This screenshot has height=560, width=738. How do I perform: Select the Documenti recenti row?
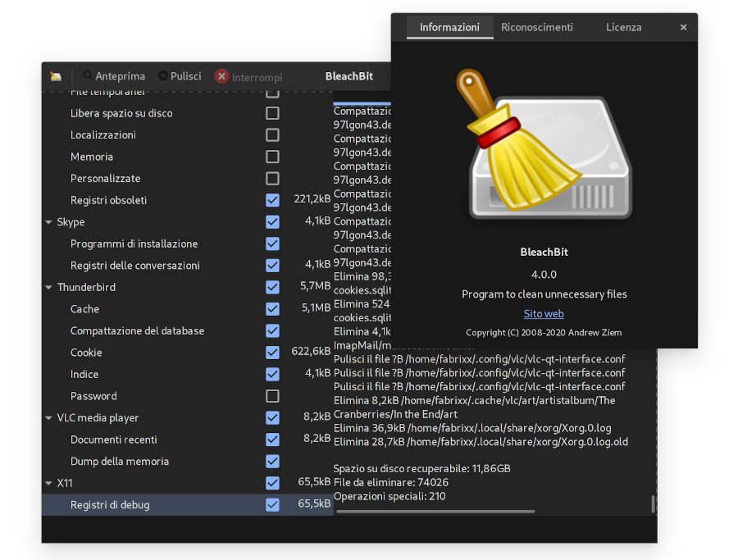[187, 439]
